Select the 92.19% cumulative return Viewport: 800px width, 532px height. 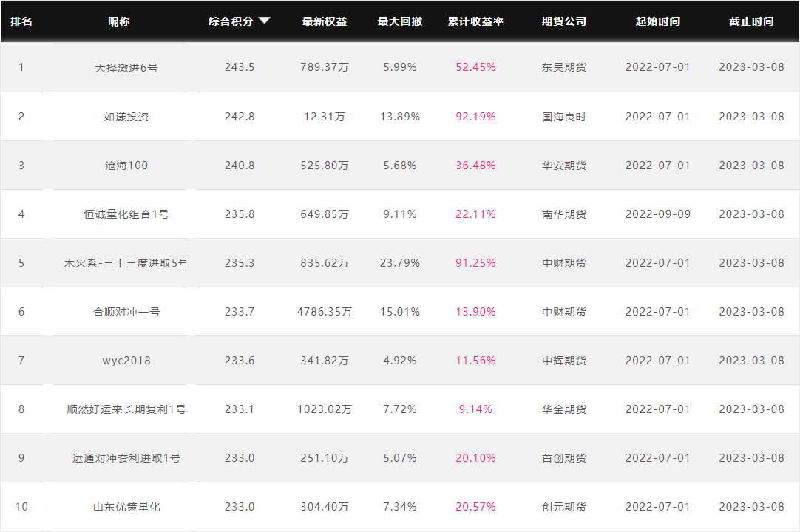[475, 117]
